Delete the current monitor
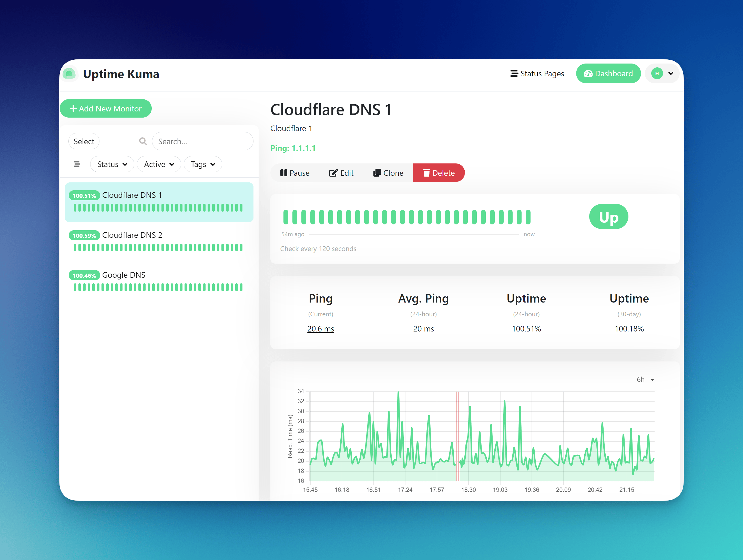The height and width of the screenshot is (560, 743). click(x=439, y=173)
